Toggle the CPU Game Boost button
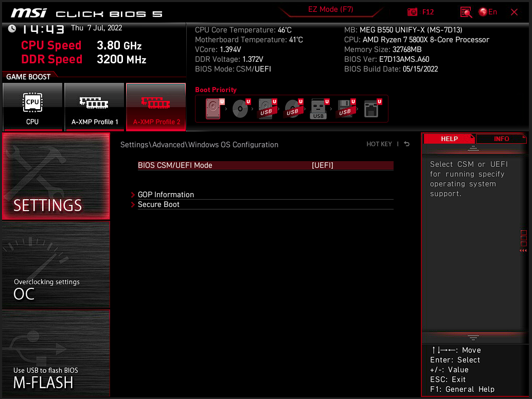The image size is (532, 399). pyautogui.click(x=32, y=107)
